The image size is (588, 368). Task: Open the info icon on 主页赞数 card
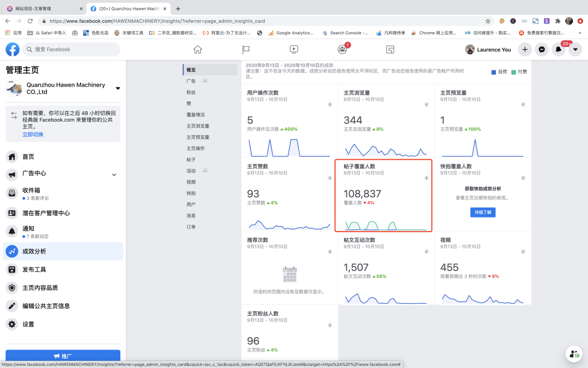(x=330, y=178)
